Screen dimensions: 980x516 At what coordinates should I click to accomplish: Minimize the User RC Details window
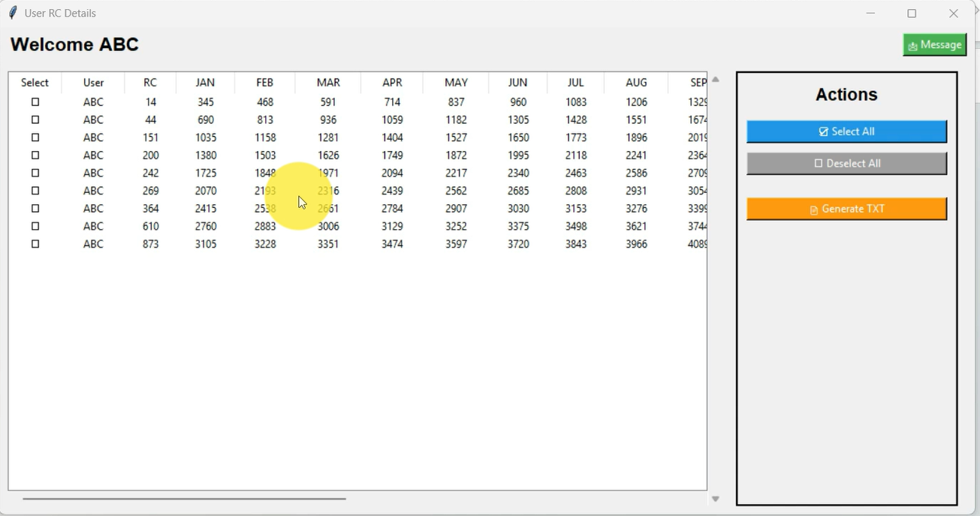[870, 14]
